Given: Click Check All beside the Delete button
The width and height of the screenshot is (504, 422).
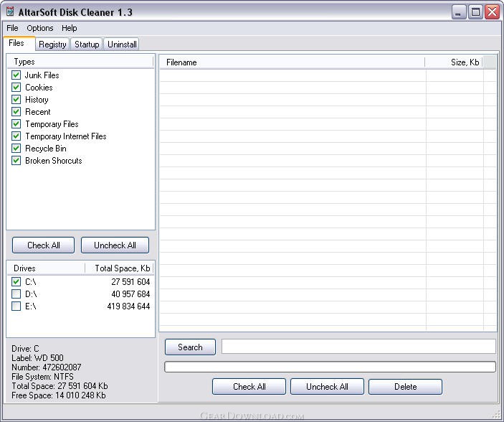Looking at the screenshot, I should pos(249,387).
